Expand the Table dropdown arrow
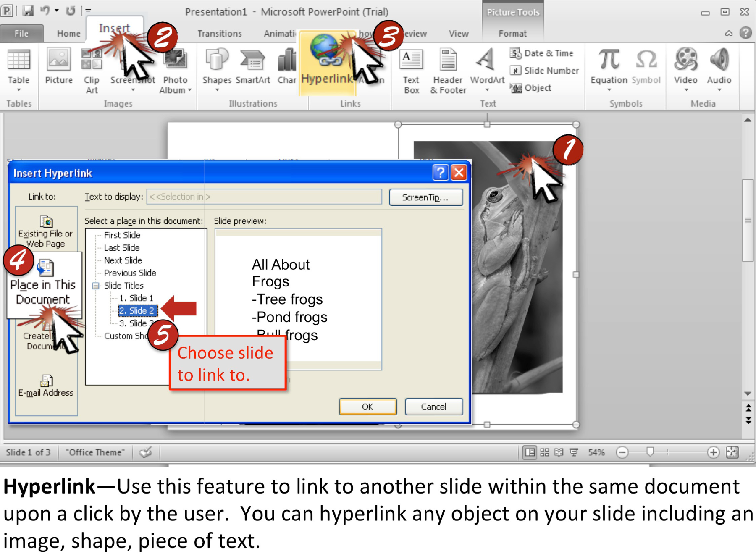Screen dimensions: 756x554 [x=19, y=90]
